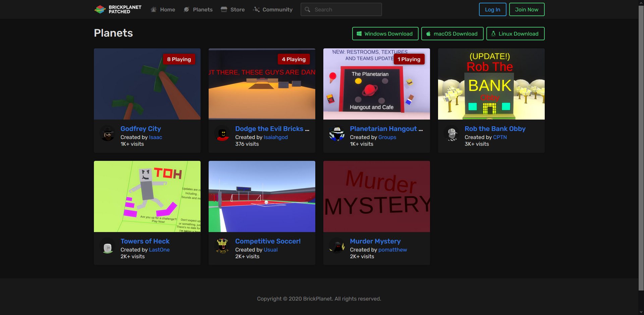This screenshot has width=644, height=315.
Task: Click the page scrollbar up arrow
Action: (641, 3)
